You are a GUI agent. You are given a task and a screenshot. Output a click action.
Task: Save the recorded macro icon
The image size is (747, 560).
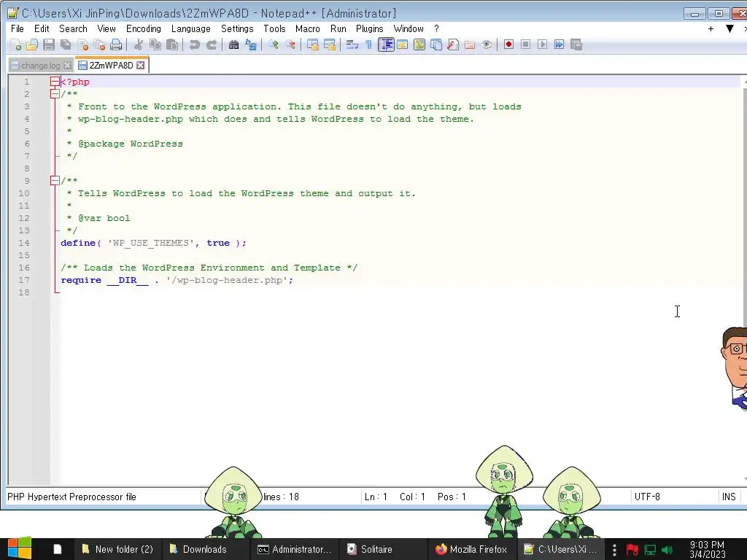pyautogui.click(x=576, y=44)
